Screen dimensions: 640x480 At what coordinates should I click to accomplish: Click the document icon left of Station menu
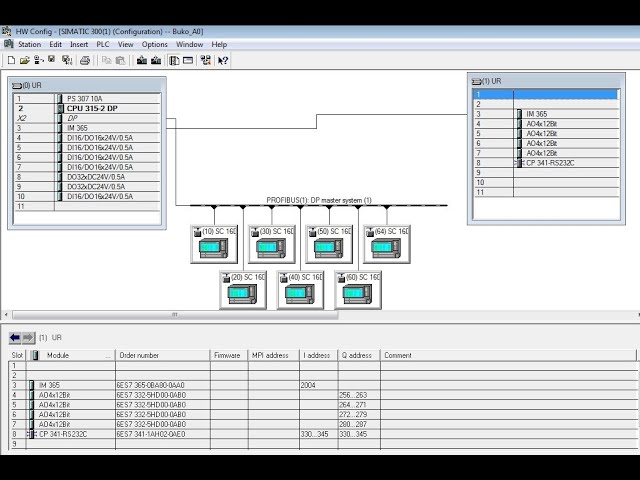(x=8, y=44)
